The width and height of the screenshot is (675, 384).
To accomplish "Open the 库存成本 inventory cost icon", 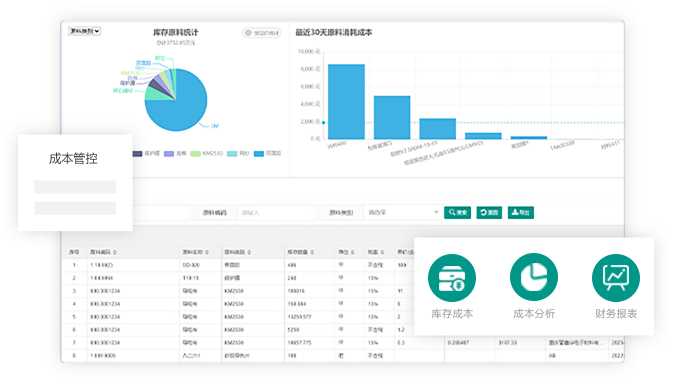I will (x=452, y=278).
